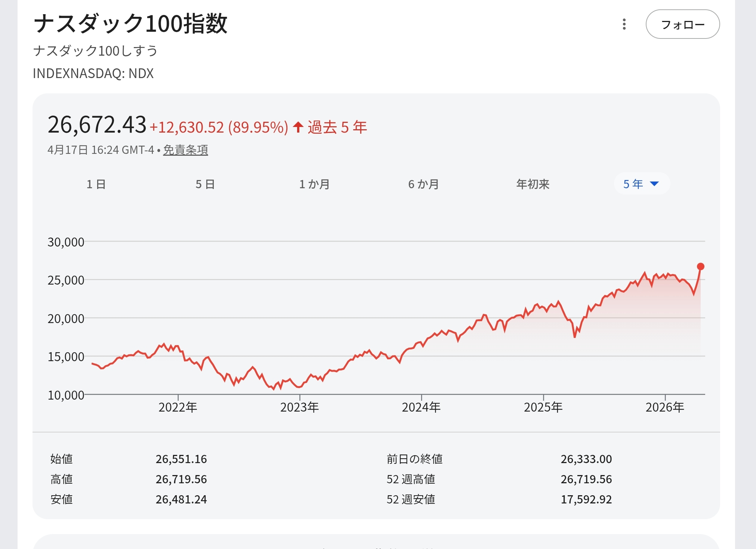This screenshot has height=549, width=756.
Task: Click the フォロー follow button
Action: pyautogui.click(x=682, y=25)
